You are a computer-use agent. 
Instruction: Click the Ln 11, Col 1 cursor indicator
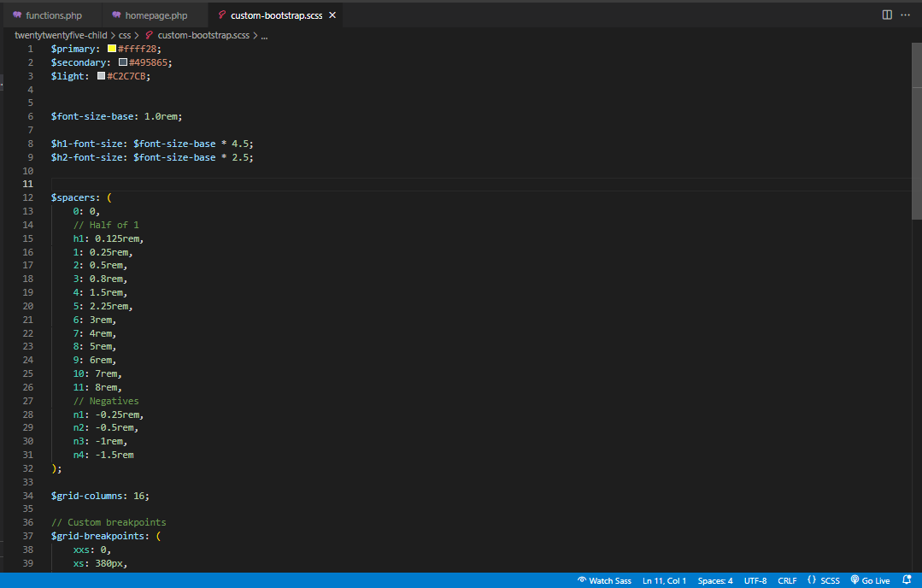coord(664,580)
